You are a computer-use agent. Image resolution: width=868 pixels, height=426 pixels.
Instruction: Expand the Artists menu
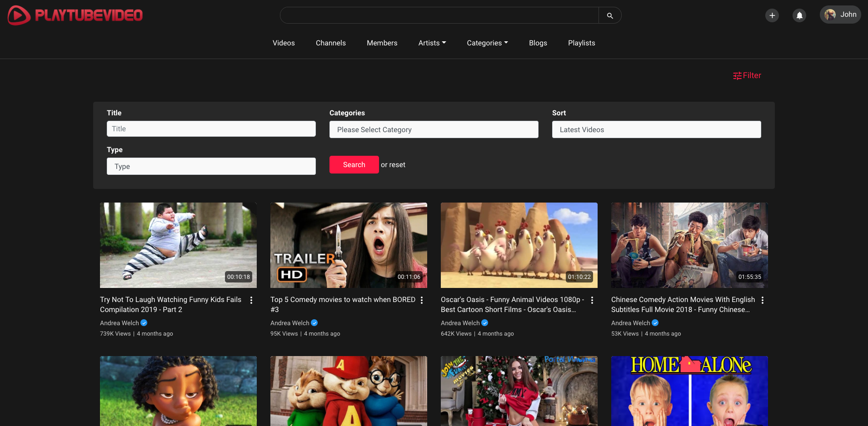point(432,43)
